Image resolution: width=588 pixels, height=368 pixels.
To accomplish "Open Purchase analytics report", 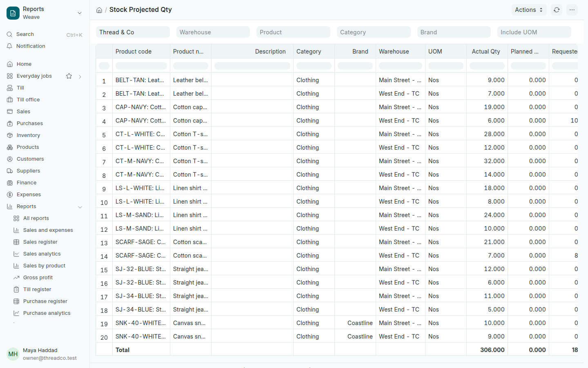I will pyautogui.click(x=48, y=313).
